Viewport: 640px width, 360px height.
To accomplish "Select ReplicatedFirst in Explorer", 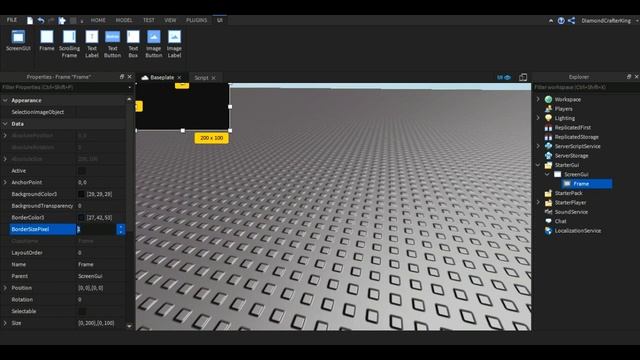I will (572, 127).
